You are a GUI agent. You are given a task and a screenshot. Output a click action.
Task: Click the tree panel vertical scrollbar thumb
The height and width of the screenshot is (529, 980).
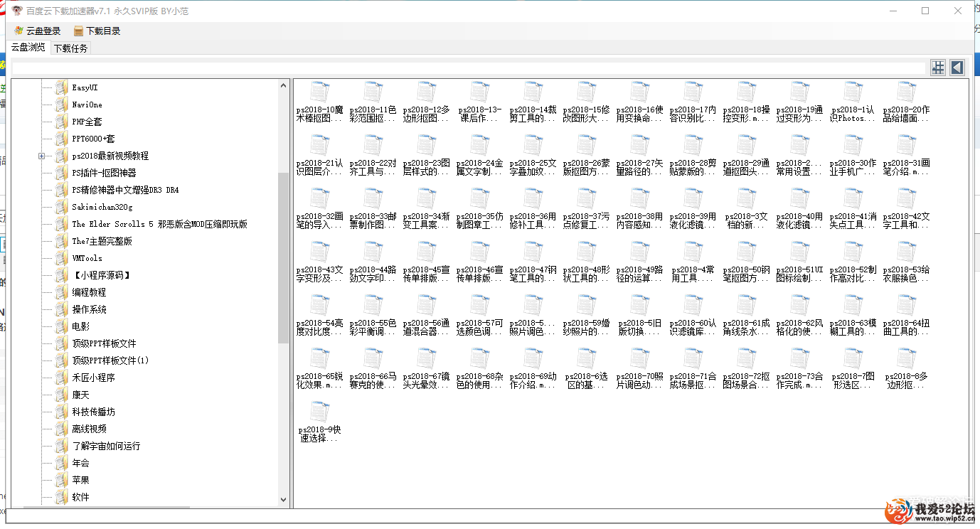point(284,257)
